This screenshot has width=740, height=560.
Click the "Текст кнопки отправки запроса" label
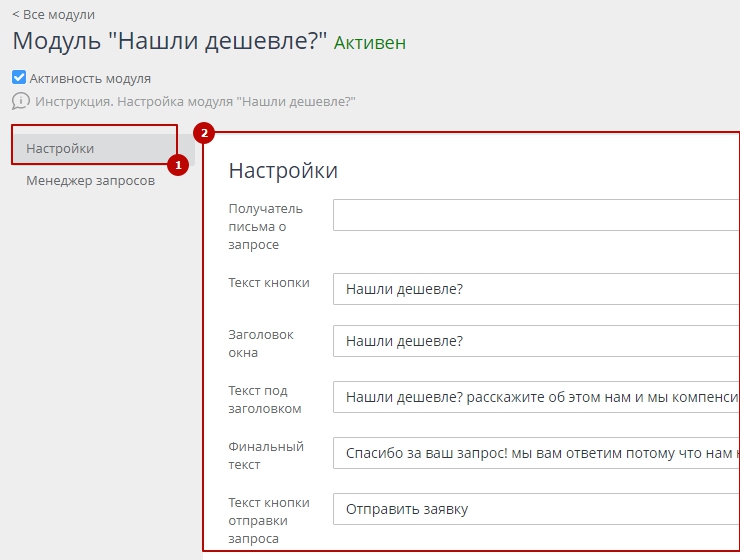click(x=269, y=520)
